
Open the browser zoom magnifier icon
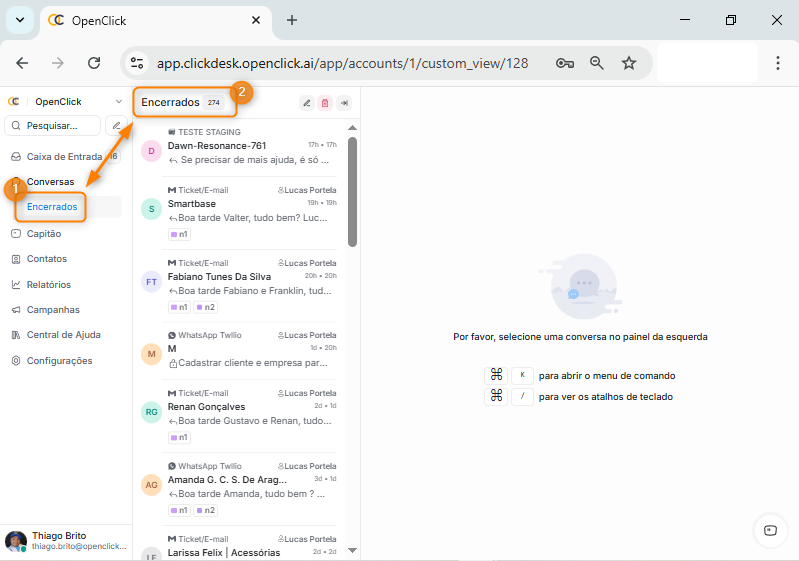597,63
